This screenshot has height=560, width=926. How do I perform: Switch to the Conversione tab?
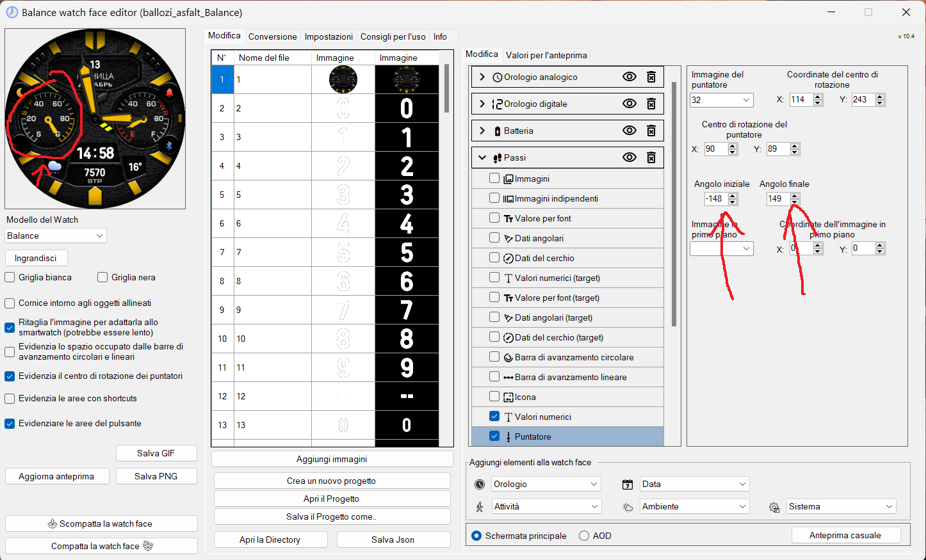pyautogui.click(x=273, y=36)
